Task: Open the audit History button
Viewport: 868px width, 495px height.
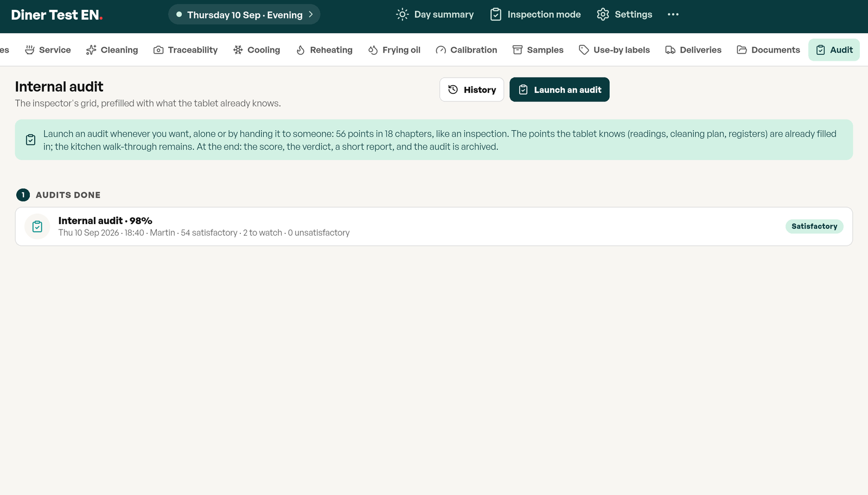Action: (x=471, y=90)
